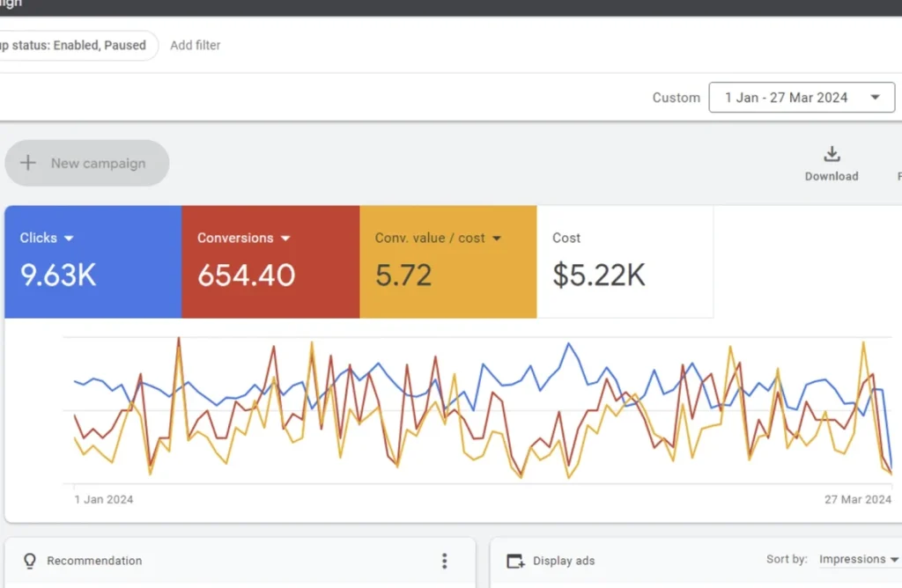
Task: Click the 1 Jan 2024 chart axis label
Action: (x=104, y=499)
